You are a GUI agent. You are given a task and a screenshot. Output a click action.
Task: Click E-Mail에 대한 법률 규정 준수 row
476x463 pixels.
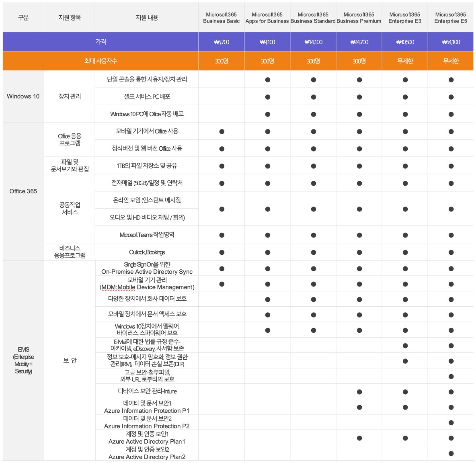147,345
